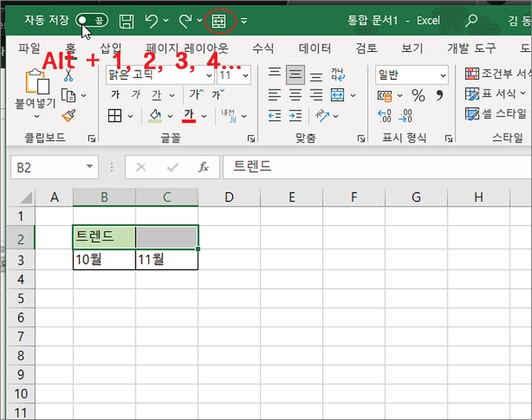The height and width of the screenshot is (420, 532).
Task: Toggle the AutoSave switch
Action: click(x=92, y=20)
